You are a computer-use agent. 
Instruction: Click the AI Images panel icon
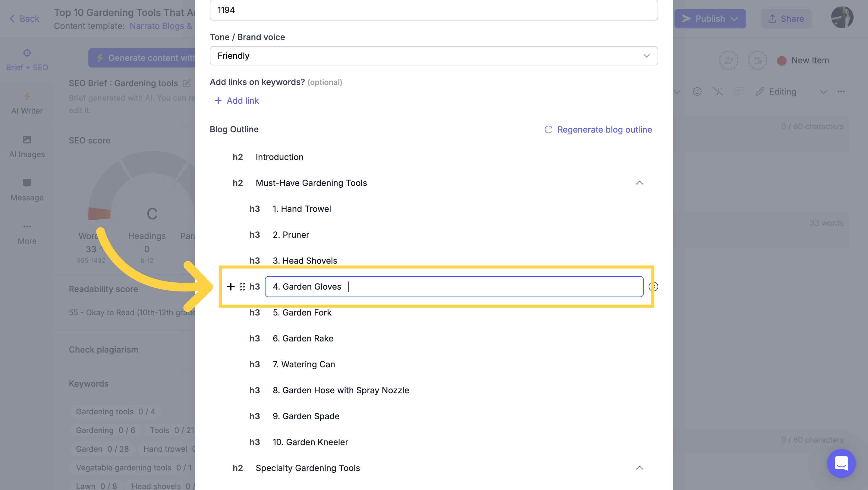[x=27, y=146]
